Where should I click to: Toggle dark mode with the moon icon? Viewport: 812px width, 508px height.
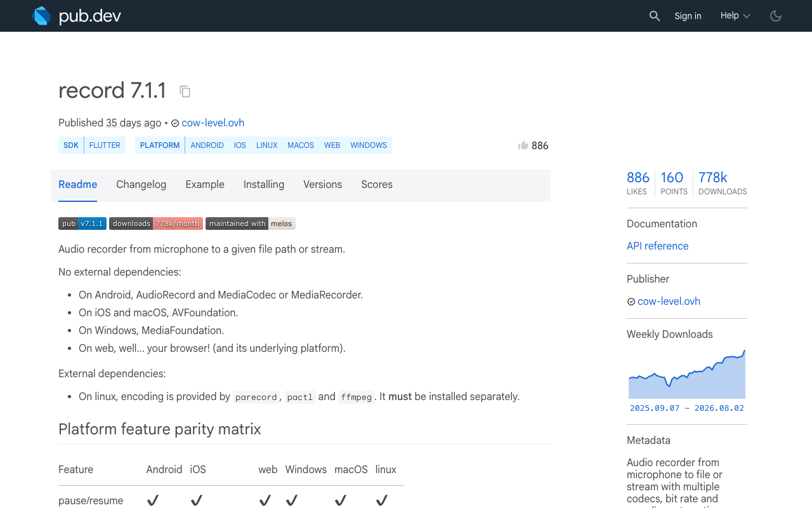pos(776,16)
